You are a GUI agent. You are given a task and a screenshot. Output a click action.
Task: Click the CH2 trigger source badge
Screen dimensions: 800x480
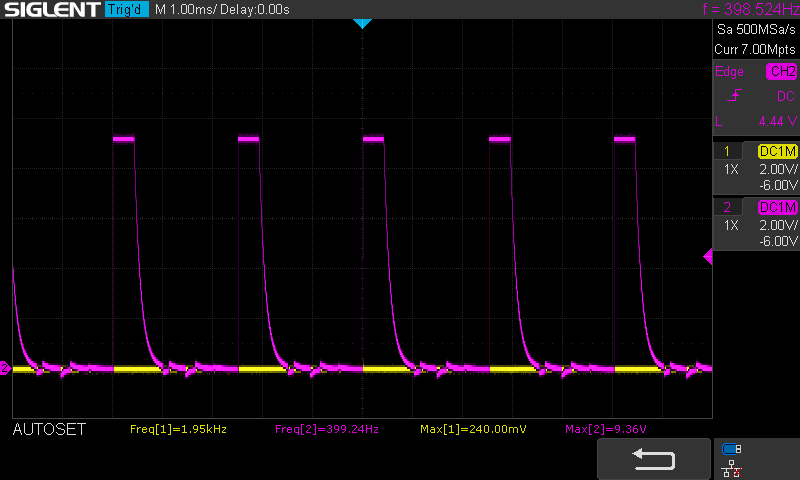click(782, 71)
